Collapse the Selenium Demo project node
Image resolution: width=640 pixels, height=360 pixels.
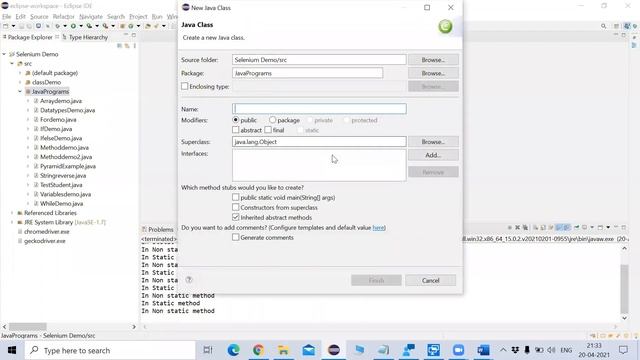coord(4,54)
